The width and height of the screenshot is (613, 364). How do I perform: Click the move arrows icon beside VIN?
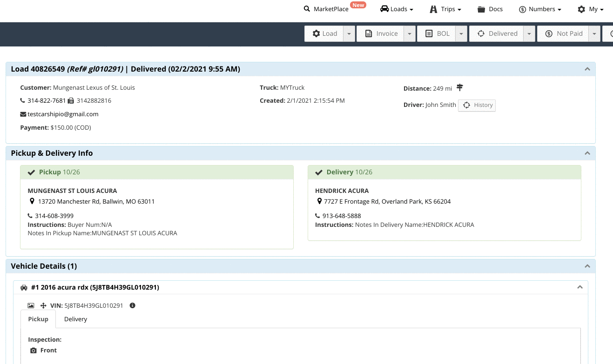43,305
